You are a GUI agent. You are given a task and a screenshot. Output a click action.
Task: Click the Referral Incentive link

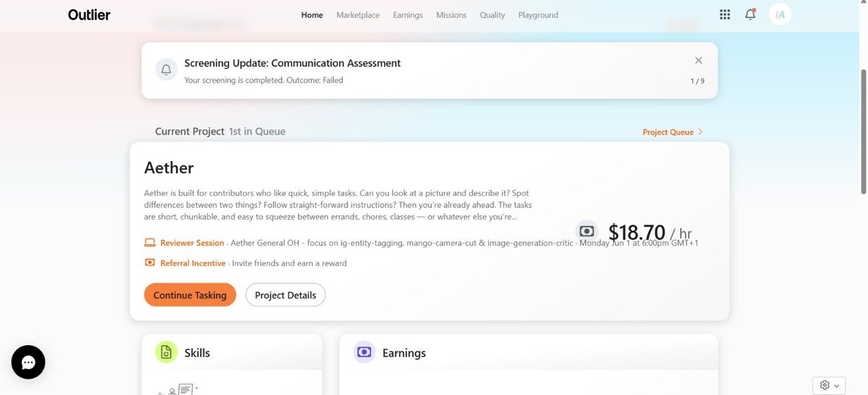(193, 263)
